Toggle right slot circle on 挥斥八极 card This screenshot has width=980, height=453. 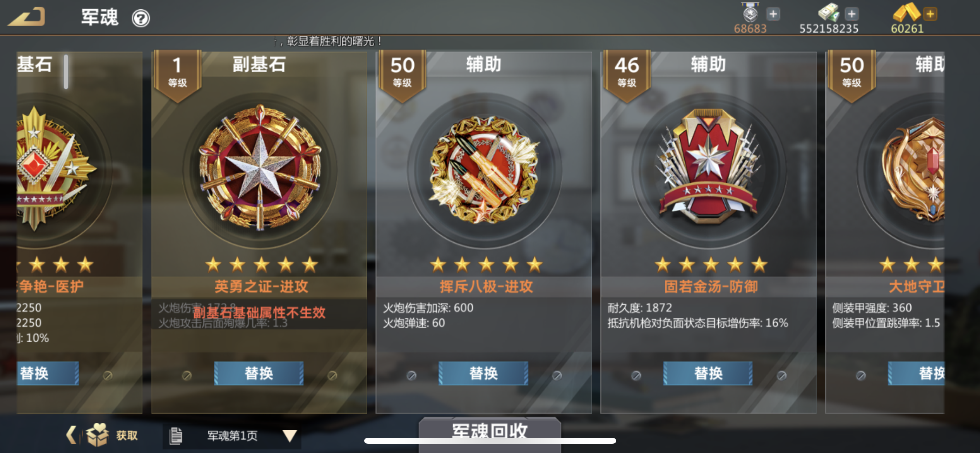(557, 376)
